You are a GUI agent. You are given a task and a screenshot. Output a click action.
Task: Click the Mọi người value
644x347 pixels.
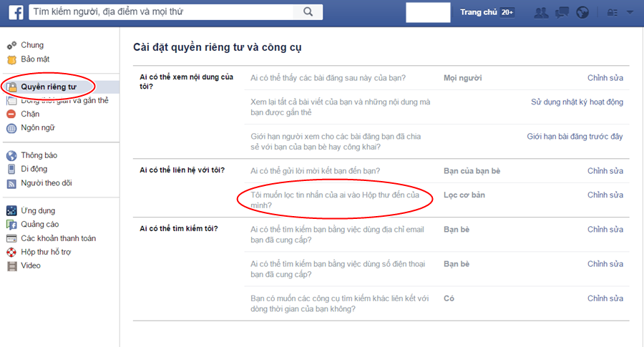462,78
